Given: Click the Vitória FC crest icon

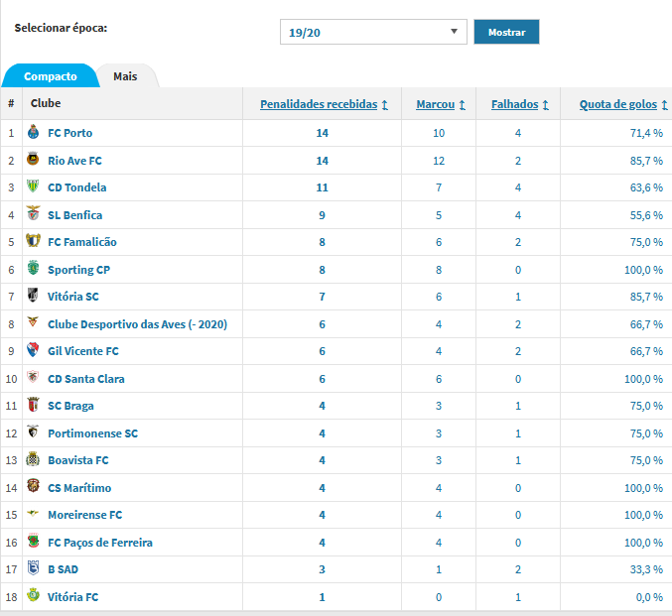Looking at the screenshot, I should click(x=33, y=595).
